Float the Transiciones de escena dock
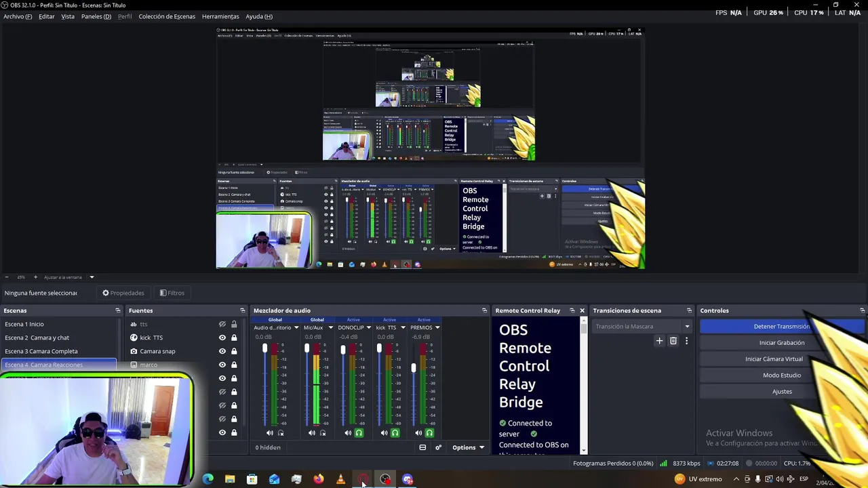868x488 pixels. pos(690,310)
